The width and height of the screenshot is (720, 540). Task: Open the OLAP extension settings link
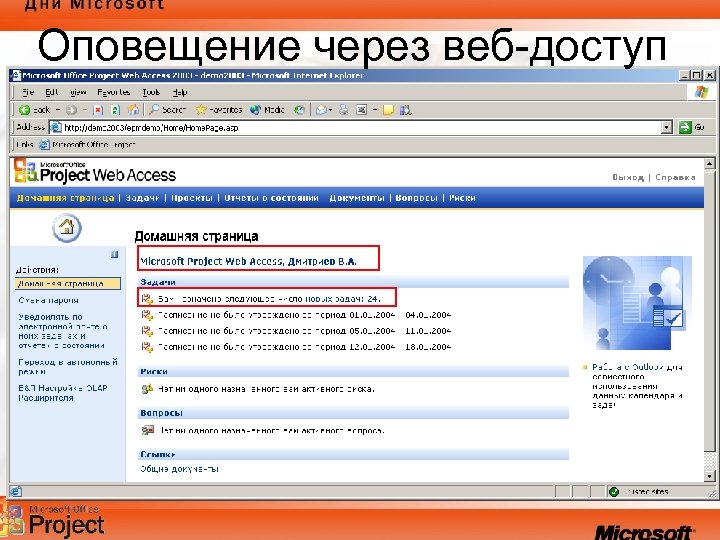63,393
